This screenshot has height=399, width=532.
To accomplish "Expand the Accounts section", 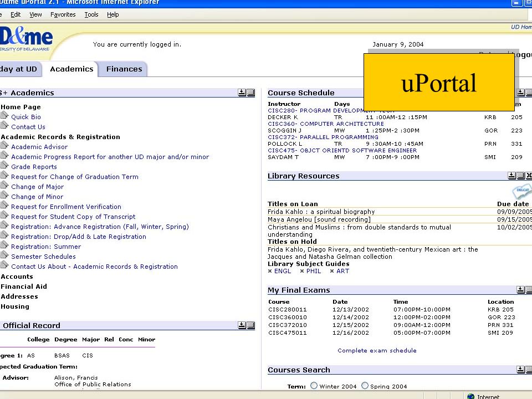I will tap(17, 277).
